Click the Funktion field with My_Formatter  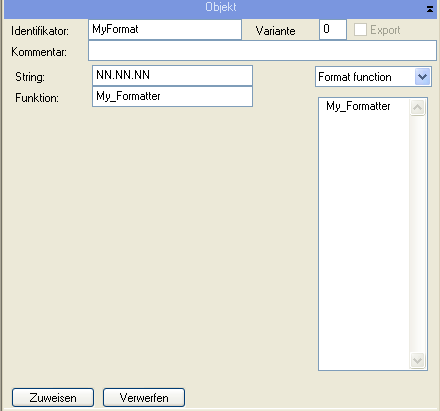(x=172, y=97)
